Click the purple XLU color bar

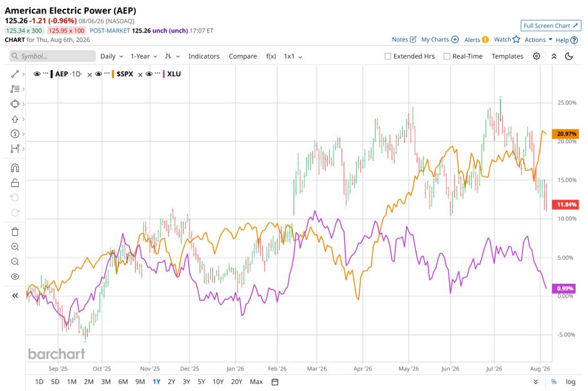pyautogui.click(x=163, y=74)
